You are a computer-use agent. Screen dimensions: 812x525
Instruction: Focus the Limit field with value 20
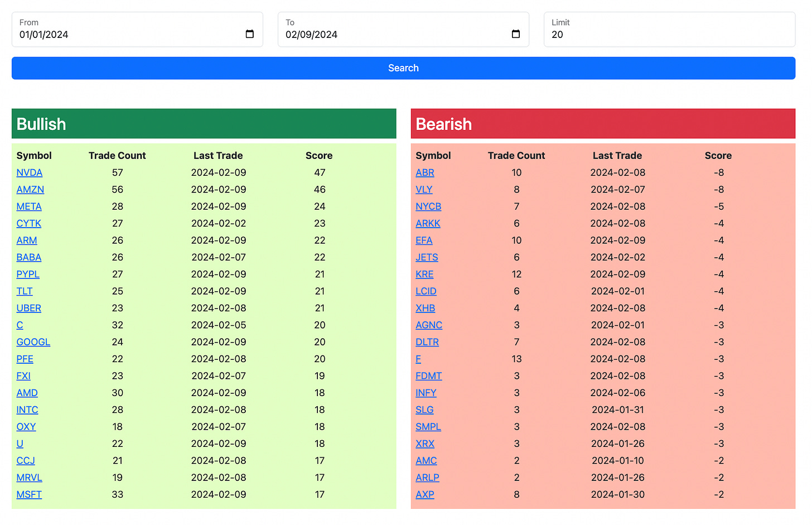[x=669, y=30]
